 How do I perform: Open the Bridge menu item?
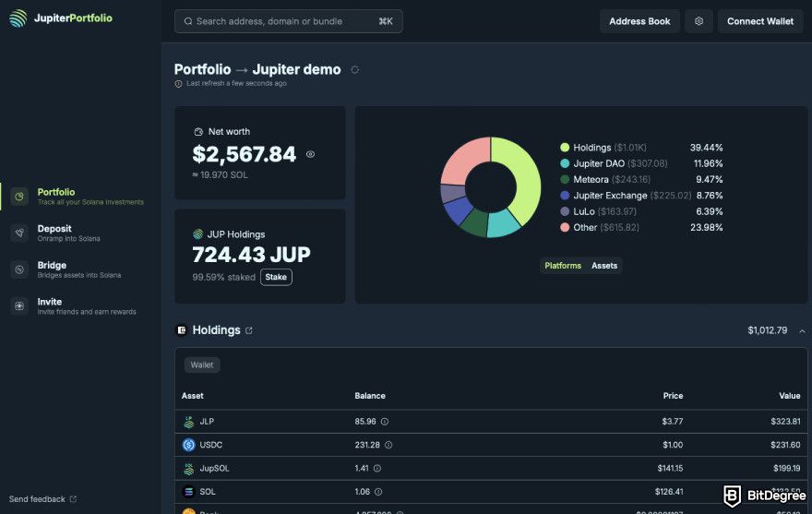click(x=80, y=269)
